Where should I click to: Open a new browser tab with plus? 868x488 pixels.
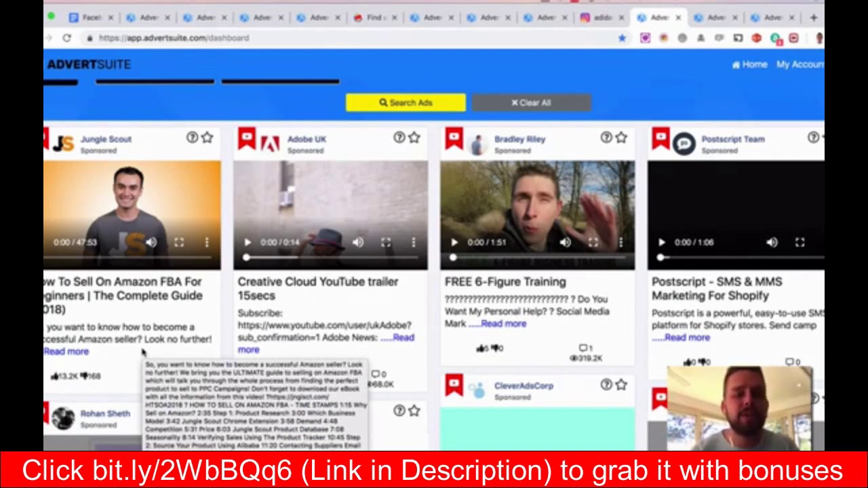tap(814, 18)
